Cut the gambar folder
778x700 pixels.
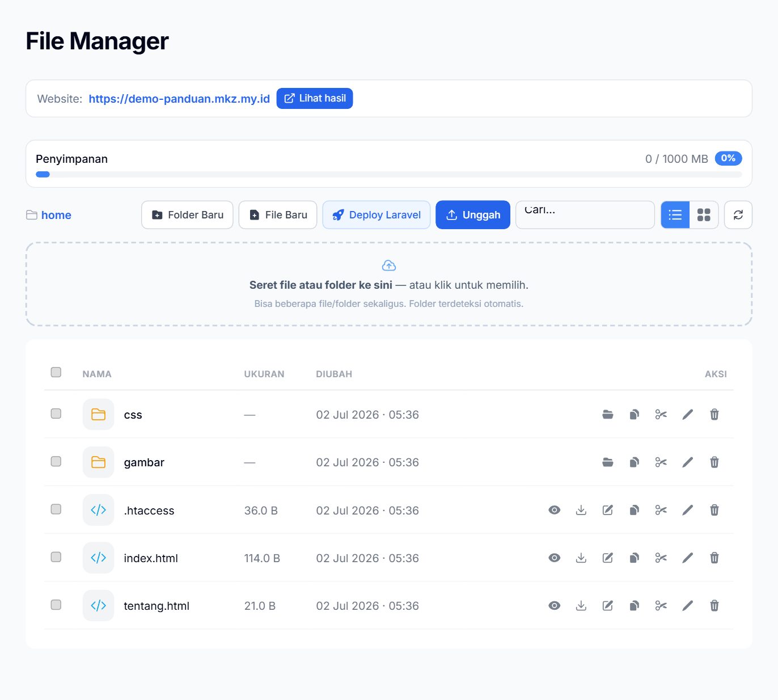tap(661, 462)
